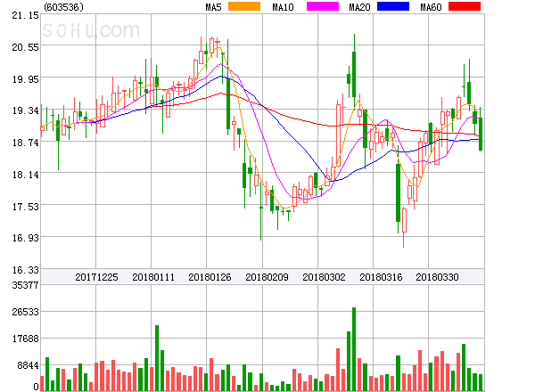Click the red MA60 legend swatch
This screenshot has height=392, width=535.
click(x=465, y=6)
